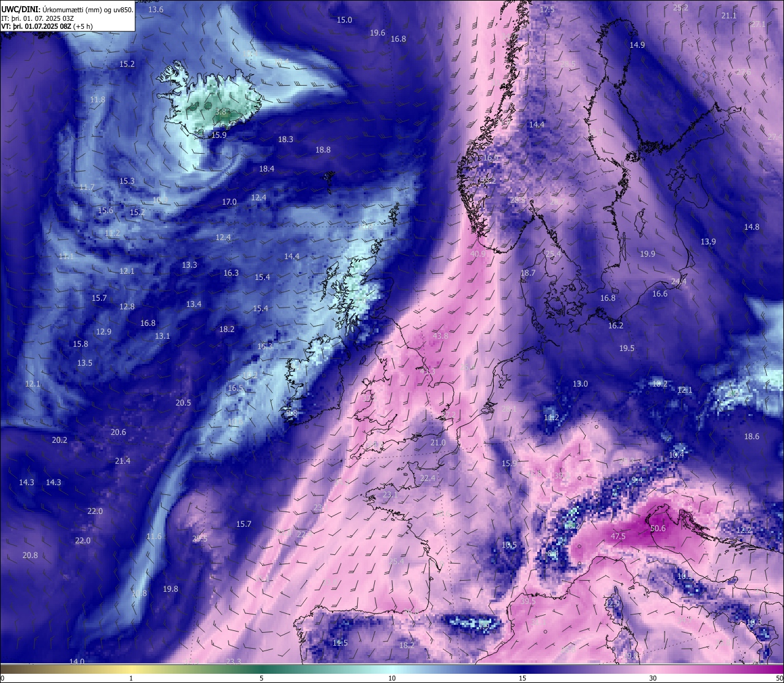Click the 18.6 value at the right edge
This screenshot has height=683, width=784.
752,436
